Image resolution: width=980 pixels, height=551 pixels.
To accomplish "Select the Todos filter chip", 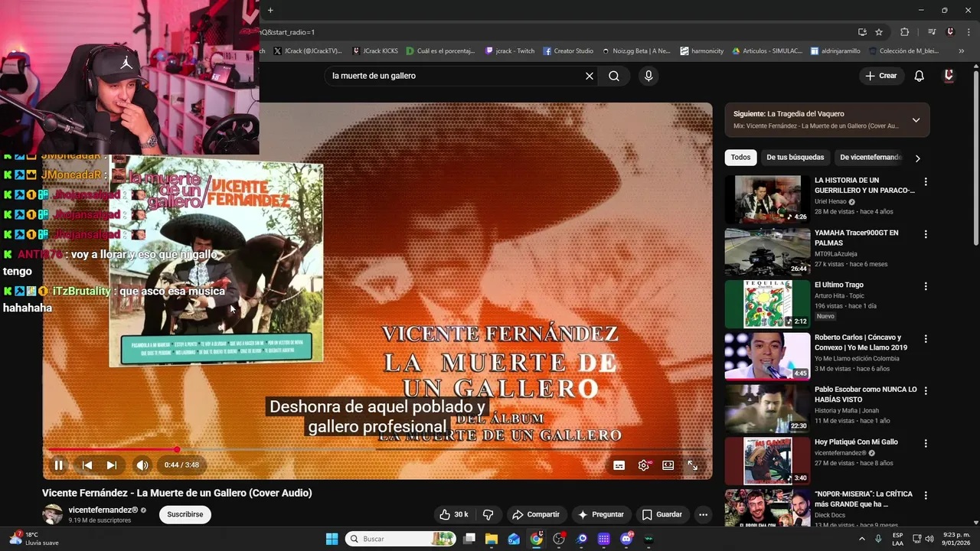I will click(740, 158).
